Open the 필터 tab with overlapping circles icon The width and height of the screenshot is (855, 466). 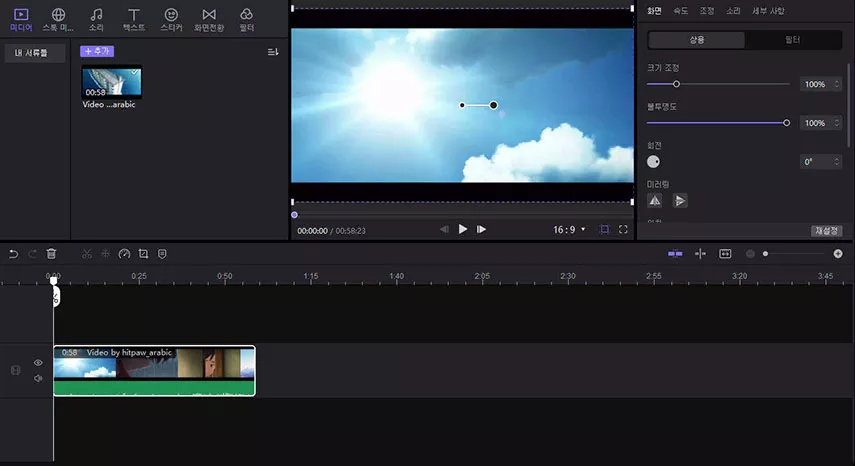click(246, 20)
